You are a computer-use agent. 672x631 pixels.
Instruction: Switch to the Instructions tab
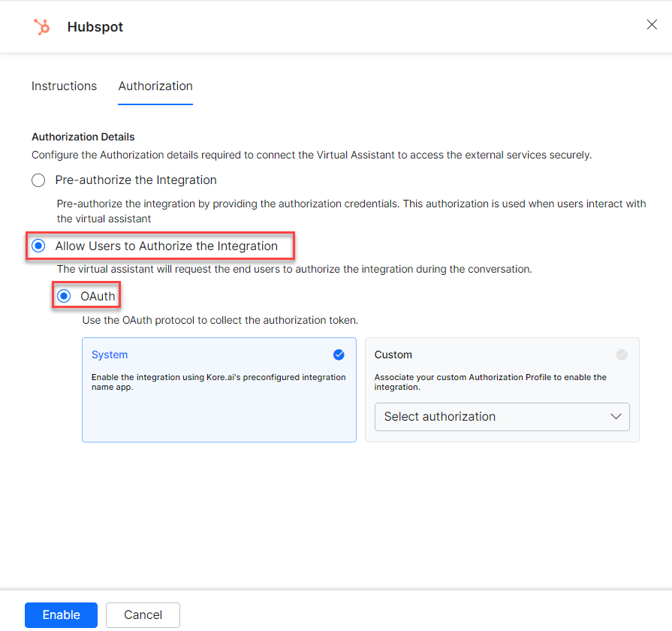click(x=64, y=86)
